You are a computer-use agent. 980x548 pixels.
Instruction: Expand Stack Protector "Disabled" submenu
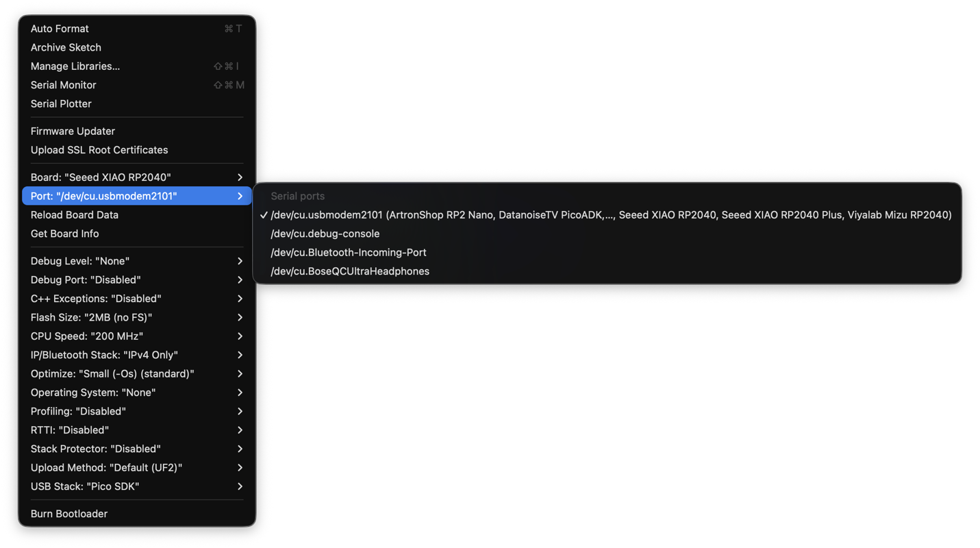pyautogui.click(x=137, y=449)
